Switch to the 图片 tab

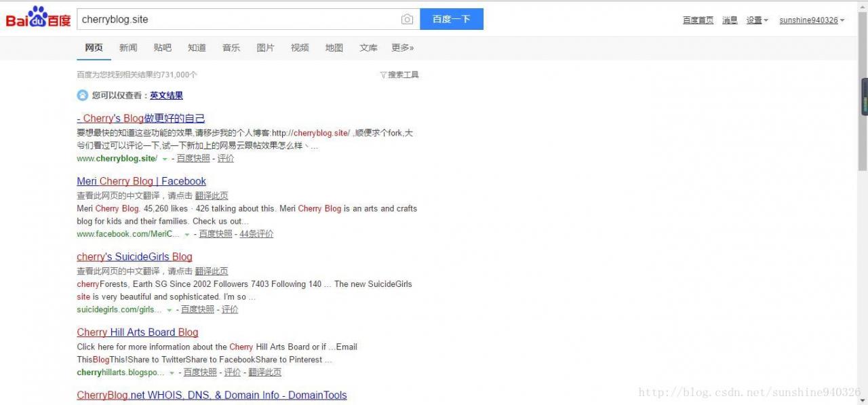[x=266, y=47]
